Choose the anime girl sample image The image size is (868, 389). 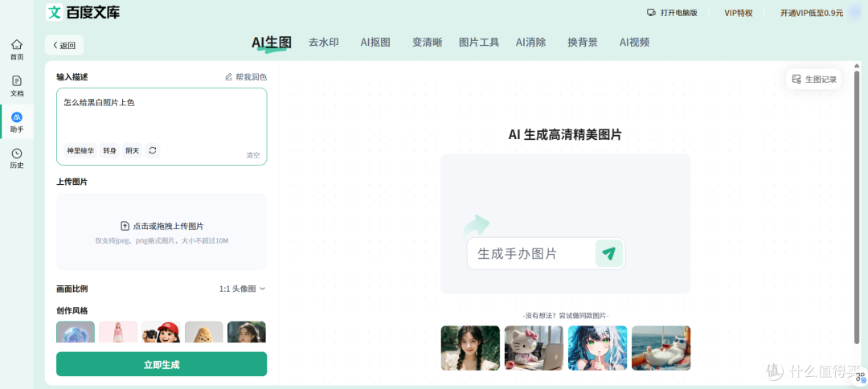(x=597, y=348)
